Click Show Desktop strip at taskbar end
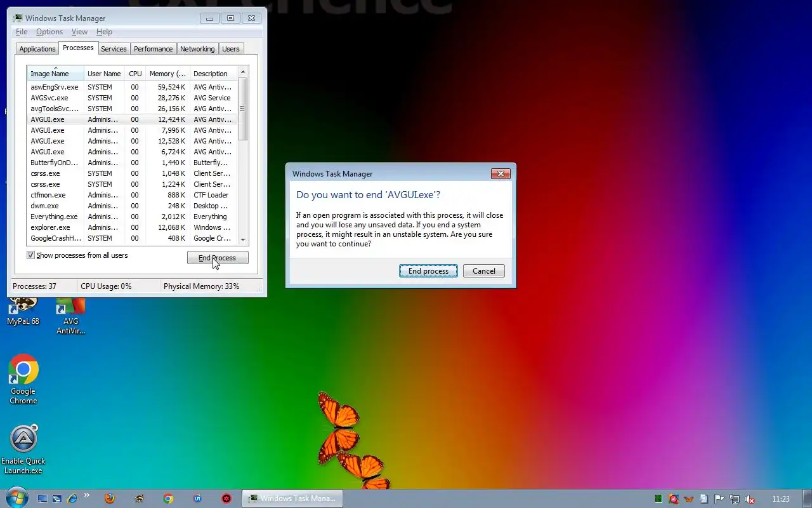Image resolution: width=812 pixels, height=508 pixels. tap(807, 498)
